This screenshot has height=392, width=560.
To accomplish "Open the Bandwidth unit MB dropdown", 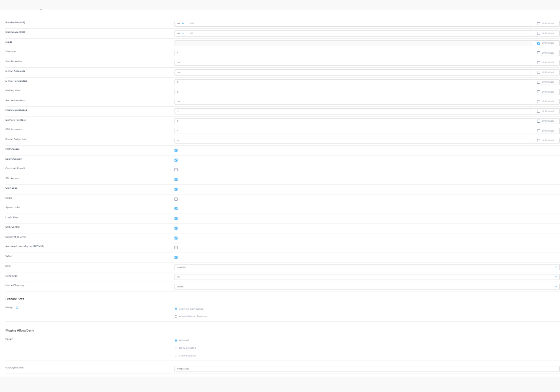I will click(181, 24).
